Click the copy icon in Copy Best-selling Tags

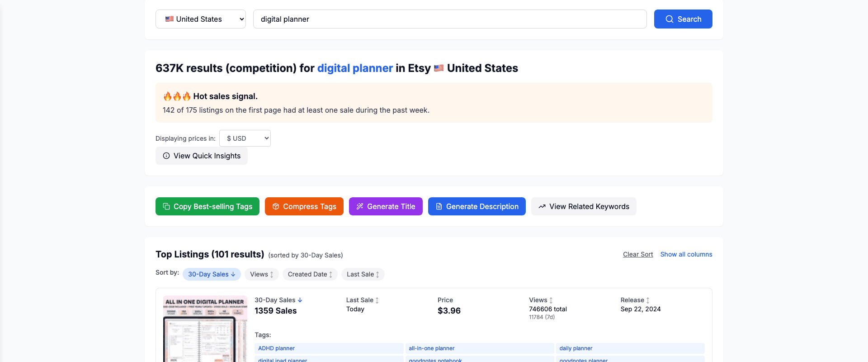[x=166, y=206]
